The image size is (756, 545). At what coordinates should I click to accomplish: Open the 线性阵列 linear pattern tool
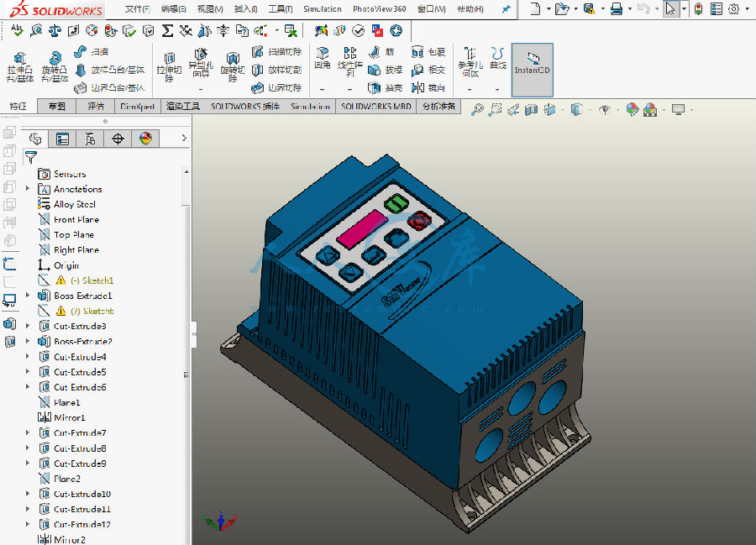pos(350,61)
